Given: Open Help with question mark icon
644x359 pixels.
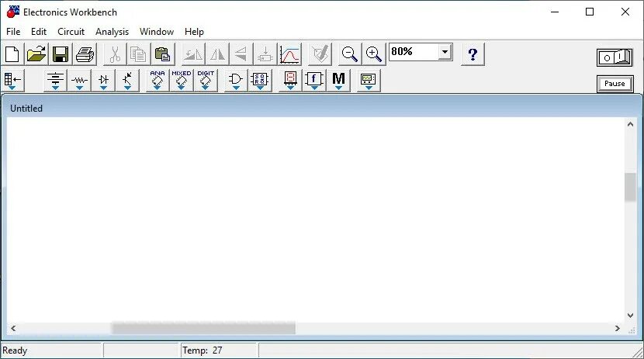Looking at the screenshot, I should click(x=473, y=54).
